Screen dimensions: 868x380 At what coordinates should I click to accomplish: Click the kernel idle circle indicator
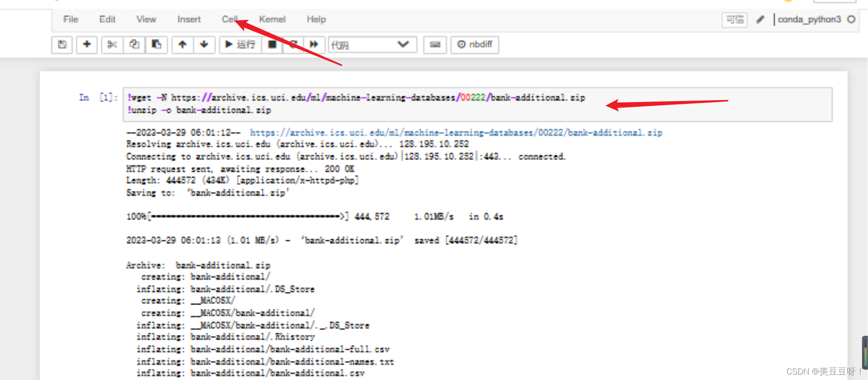(x=851, y=19)
